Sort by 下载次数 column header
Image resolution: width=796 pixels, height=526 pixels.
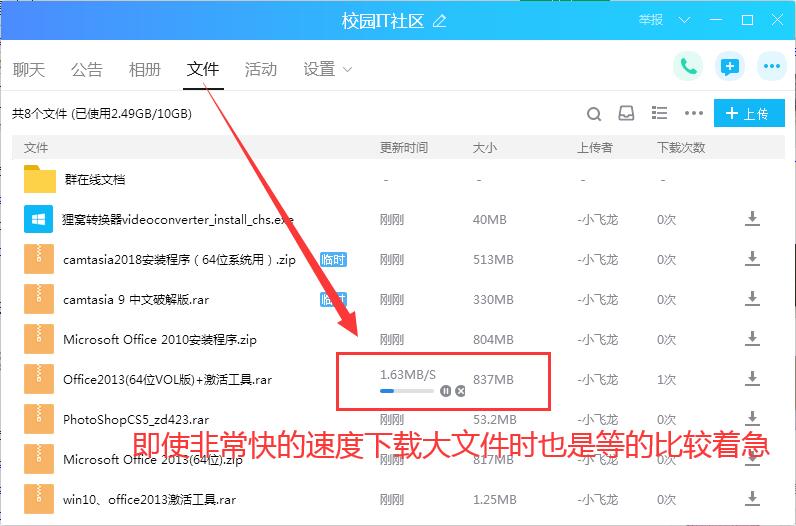(x=681, y=148)
